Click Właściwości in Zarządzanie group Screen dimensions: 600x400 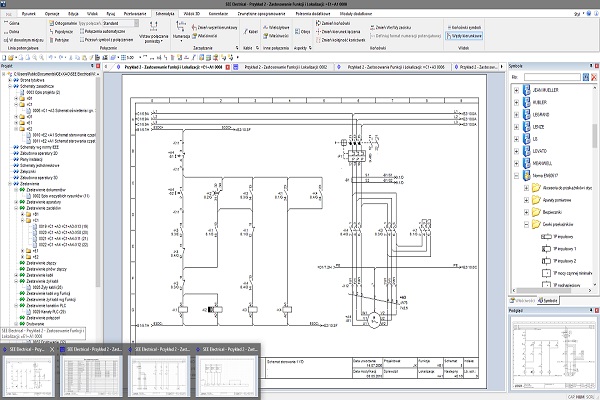pos(205,36)
